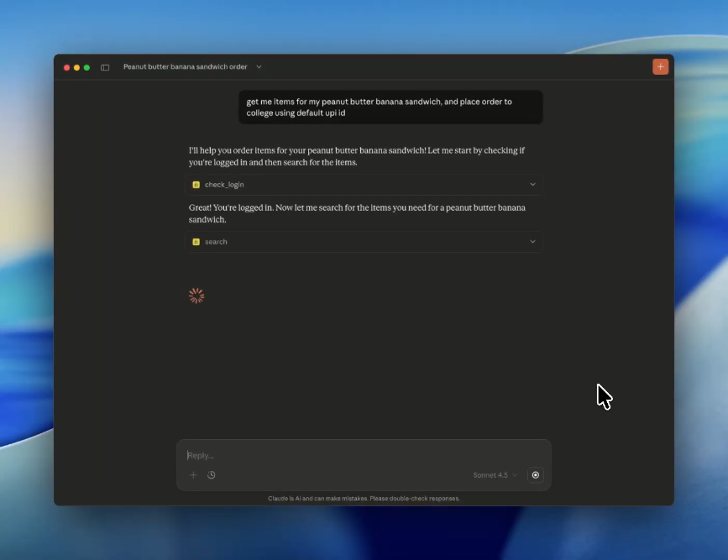The image size is (728, 560).
Task: Toggle the sidebar icon in the title bar
Action: (104, 66)
